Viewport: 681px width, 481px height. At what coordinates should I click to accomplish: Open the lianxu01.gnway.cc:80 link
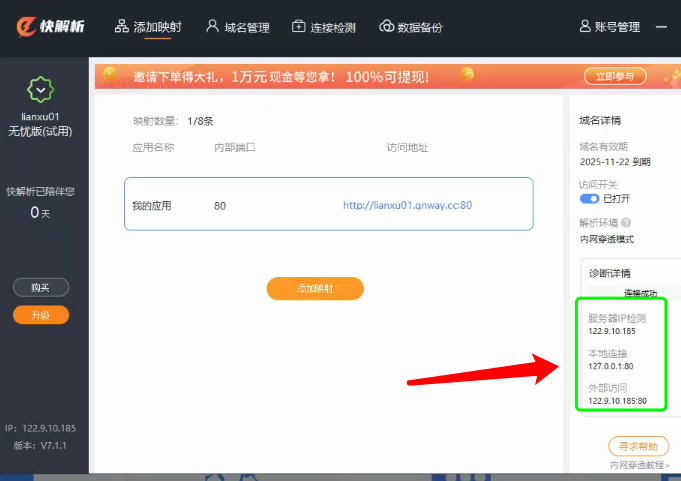(407, 205)
